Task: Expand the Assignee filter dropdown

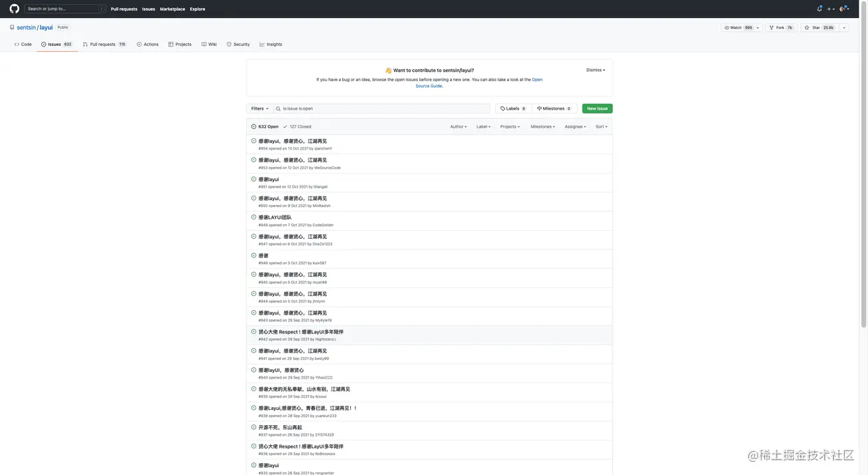Action: pos(575,126)
